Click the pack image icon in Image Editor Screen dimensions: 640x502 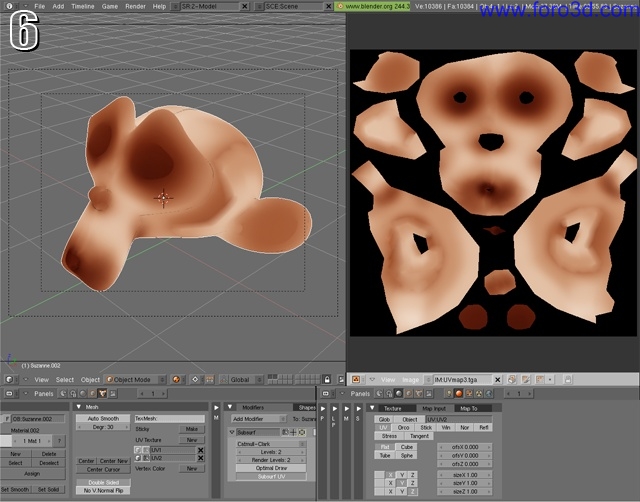click(512, 380)
